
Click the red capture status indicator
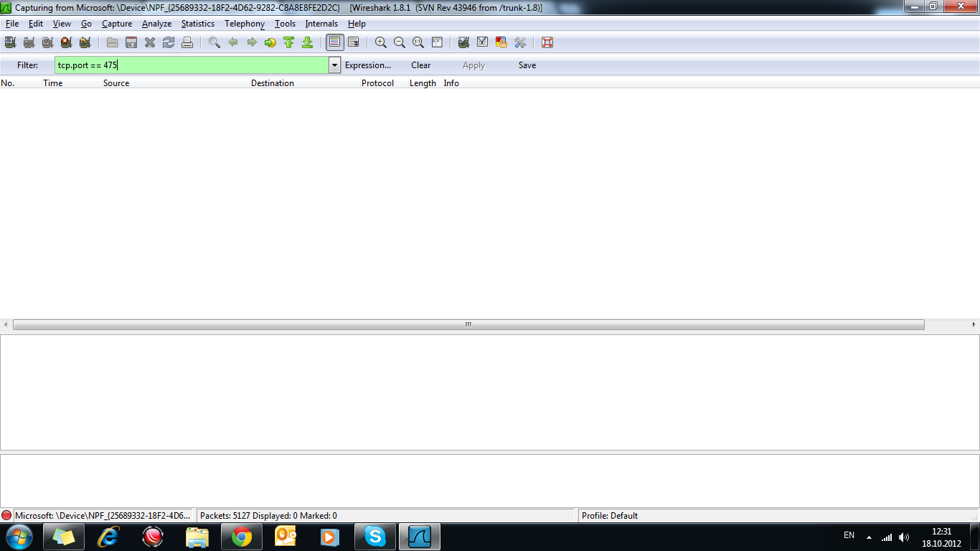point(6,515)
